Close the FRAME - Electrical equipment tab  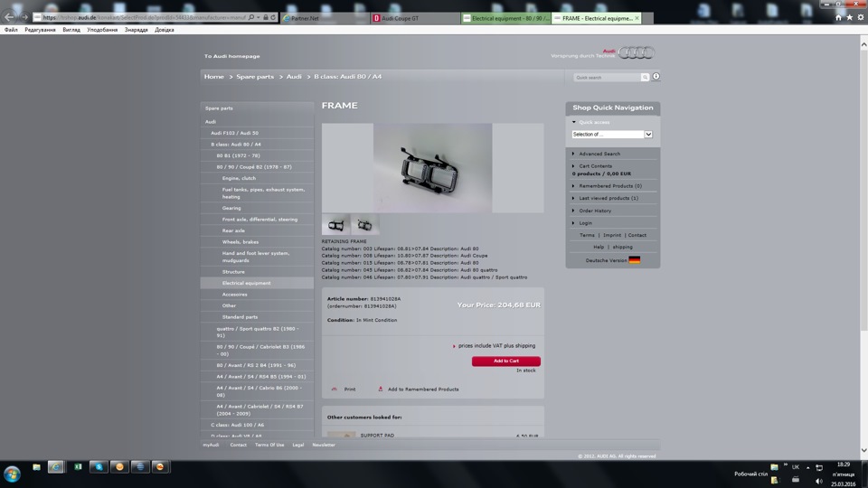point(637,18)
